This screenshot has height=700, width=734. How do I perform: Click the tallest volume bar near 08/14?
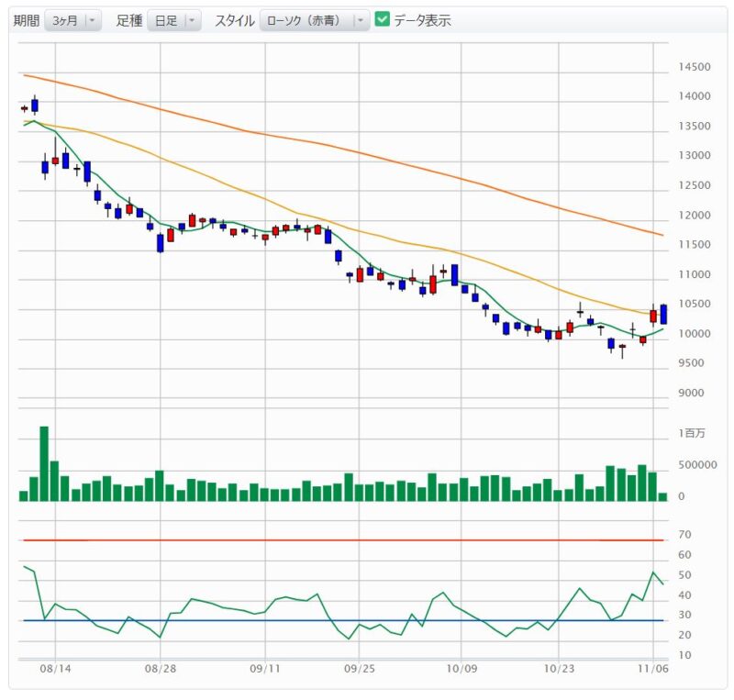(44, 463)
